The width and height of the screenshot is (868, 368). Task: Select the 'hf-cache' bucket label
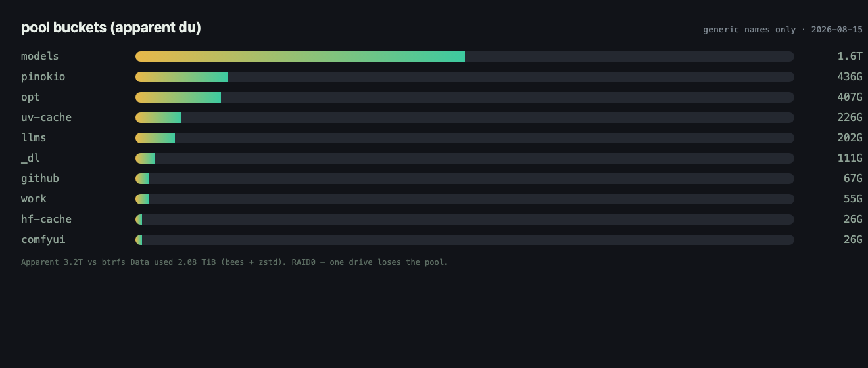click(x=47, y=219)
